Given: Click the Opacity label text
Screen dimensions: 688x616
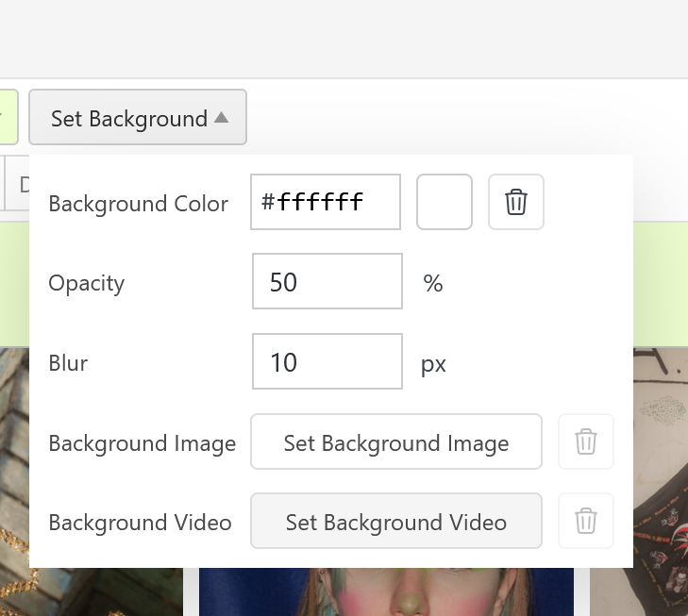Looking at the screenshot, I should coord(86,283).
